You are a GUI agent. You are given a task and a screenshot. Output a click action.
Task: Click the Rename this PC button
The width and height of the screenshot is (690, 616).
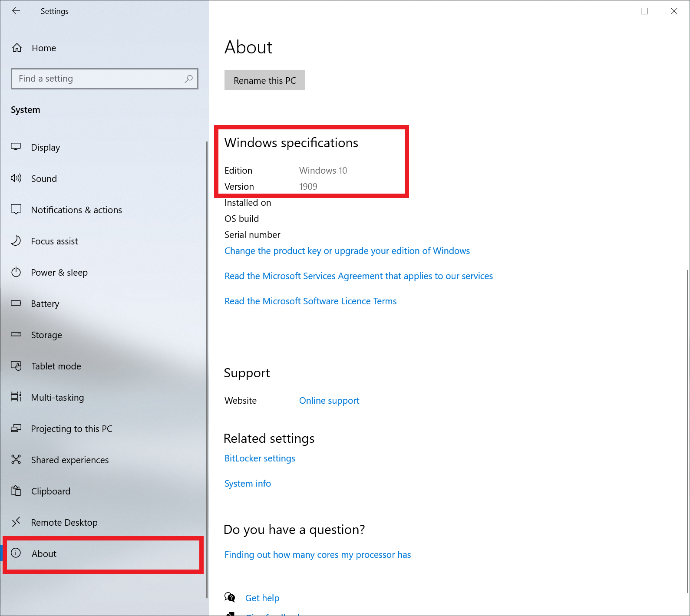(x=265, y=80)
